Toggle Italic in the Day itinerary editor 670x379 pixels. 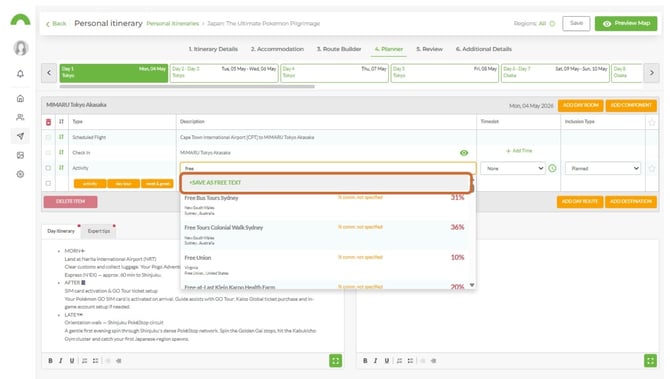pos(61,361)
